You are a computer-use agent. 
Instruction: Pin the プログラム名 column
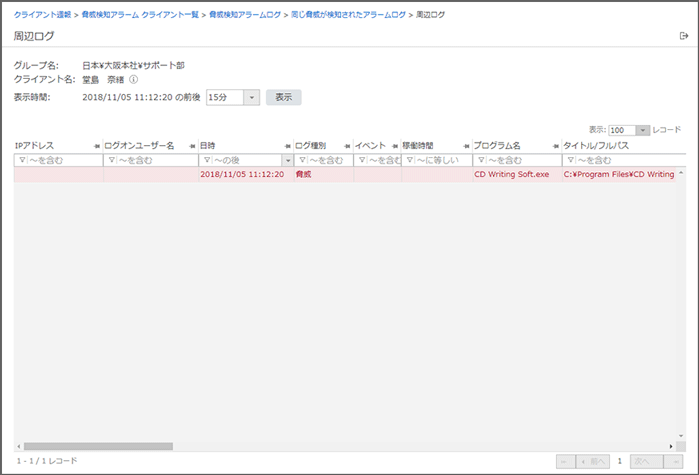(556, 146)
